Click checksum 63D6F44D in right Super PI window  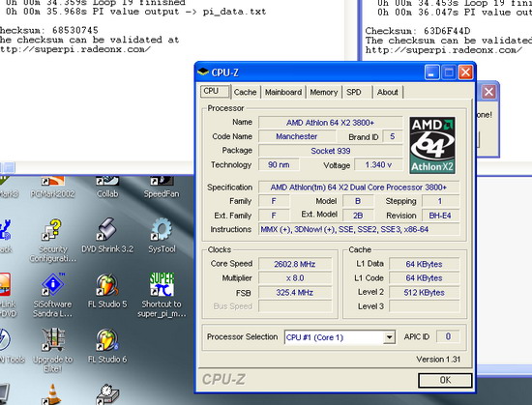point(447,31)
